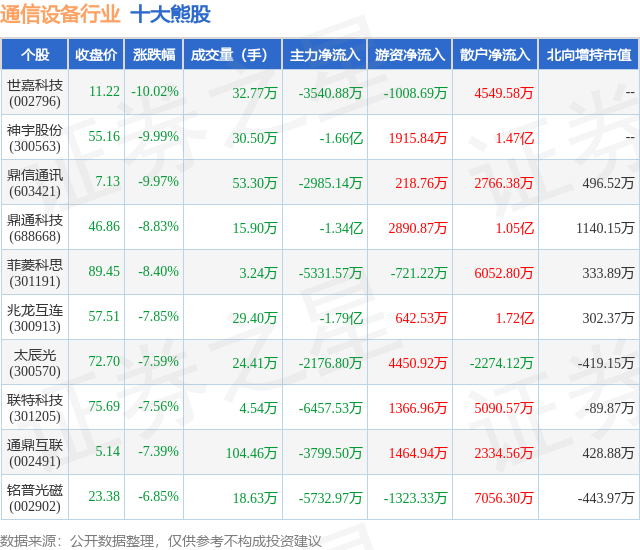Click the 个股 column header
This screenshot has height=550, width=640.
pos(35,54)
